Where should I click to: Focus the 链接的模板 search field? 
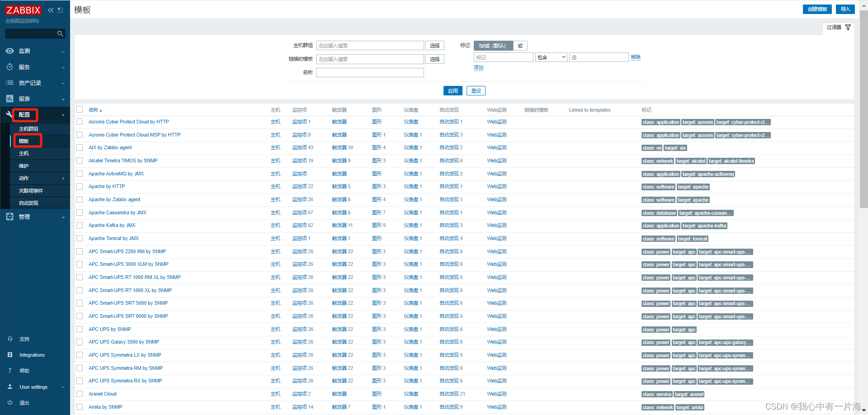370,59
